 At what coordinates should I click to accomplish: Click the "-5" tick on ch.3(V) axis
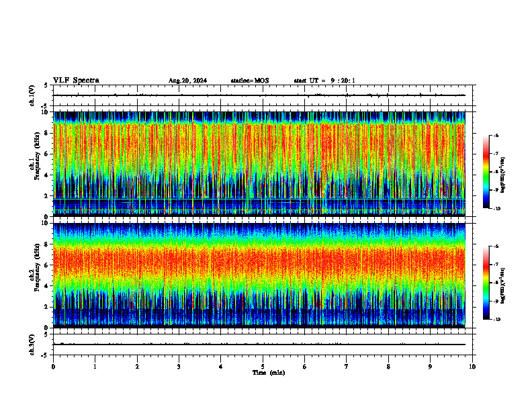click(45, 355)
